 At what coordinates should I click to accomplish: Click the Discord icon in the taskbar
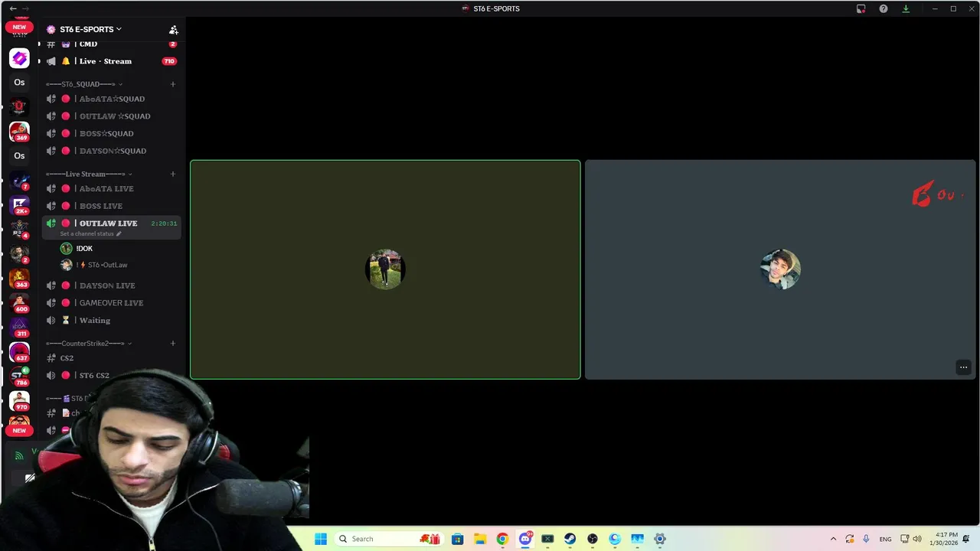(525, 539)
